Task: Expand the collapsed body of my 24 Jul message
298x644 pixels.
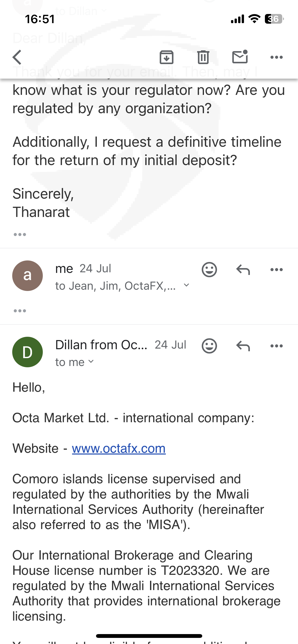Action: click(20, 311)
